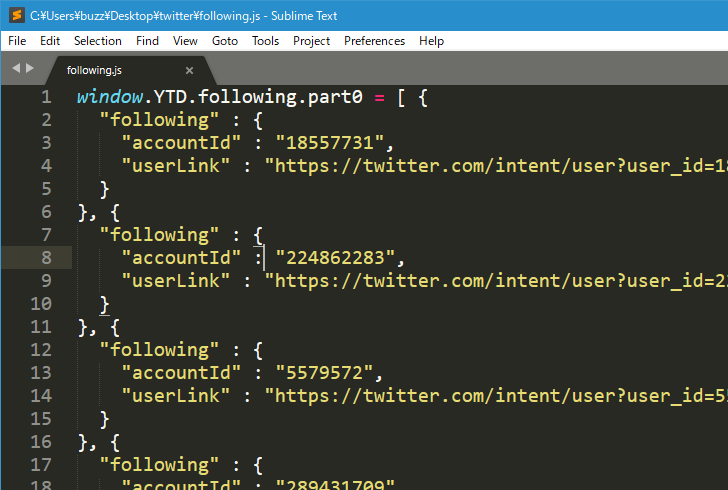This screenshot has width=728, height=490.
Task: Click the underlined closing brace on line 10
Action: click(x=104, y=304)
